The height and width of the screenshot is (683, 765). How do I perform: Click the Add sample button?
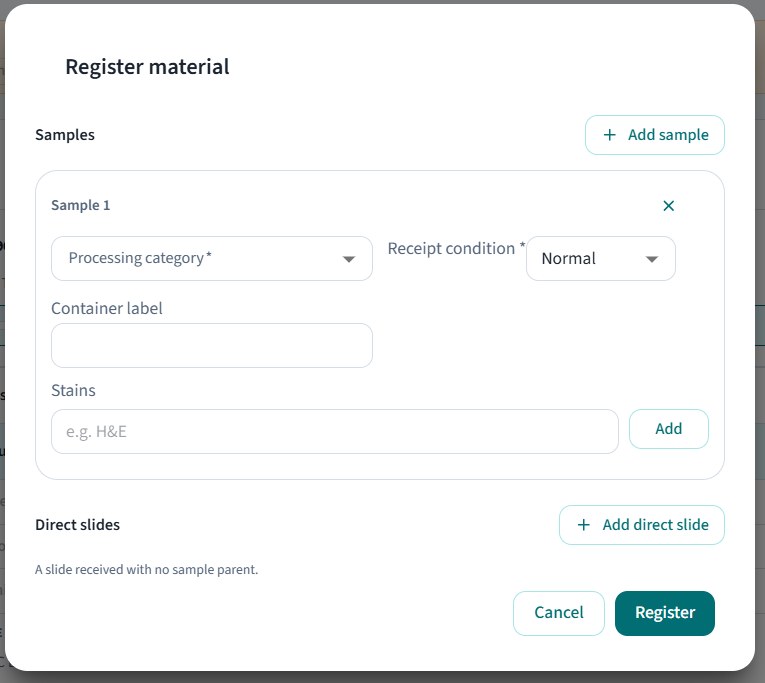pos(655,135)
